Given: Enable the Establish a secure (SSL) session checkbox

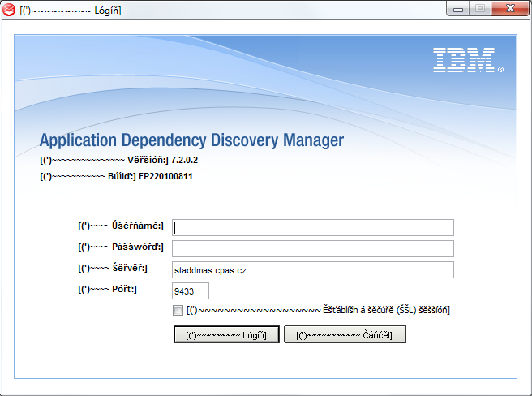Looking at the screenshot, I should tap(178, 310).
